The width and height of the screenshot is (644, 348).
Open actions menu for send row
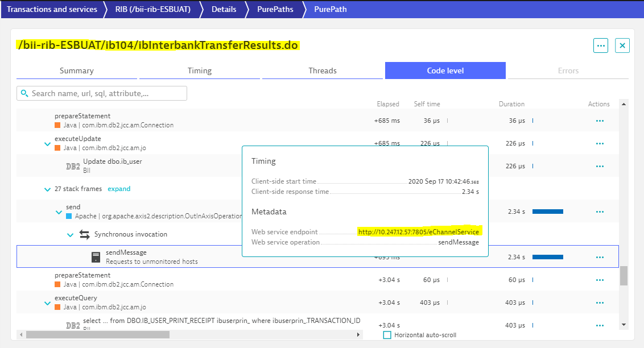600,212
